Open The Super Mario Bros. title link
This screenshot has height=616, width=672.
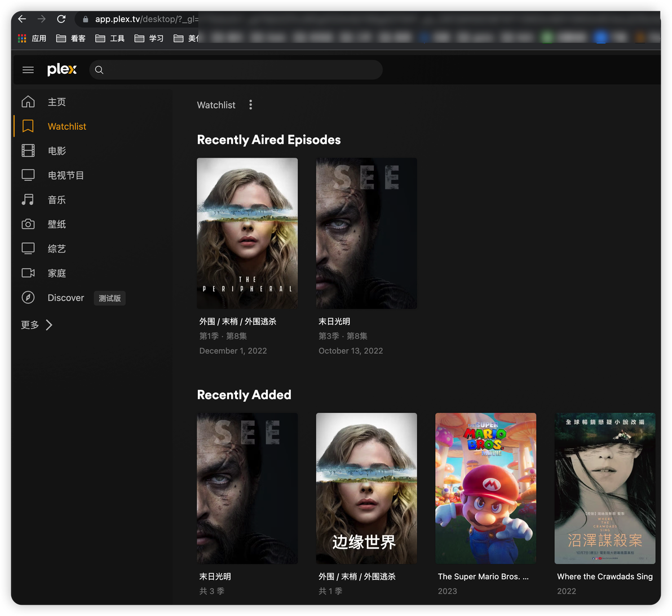483,577
